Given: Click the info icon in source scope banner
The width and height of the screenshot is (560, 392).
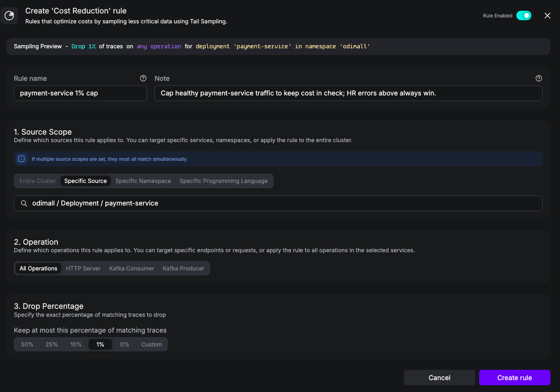Looking at the screenshot, I should (21, 159).
